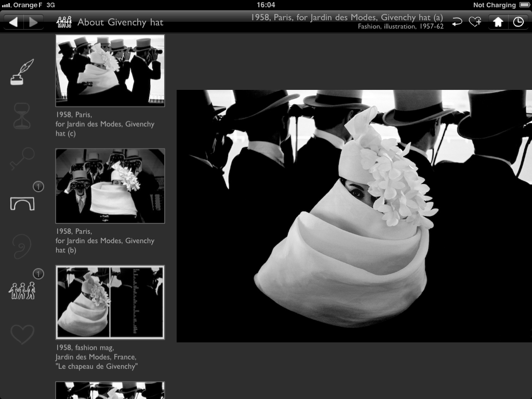Viewport: 532px width, 399px height.
Task: Tap caption 'Givenchy hat (c)'
Action: pos(105,124)
